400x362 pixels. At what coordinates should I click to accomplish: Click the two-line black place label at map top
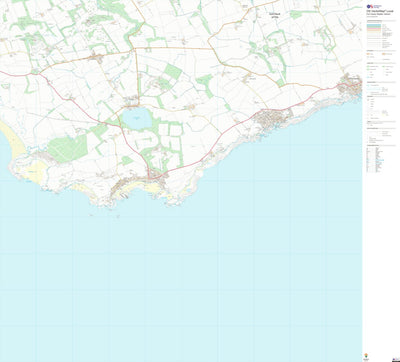pos(275,15)
